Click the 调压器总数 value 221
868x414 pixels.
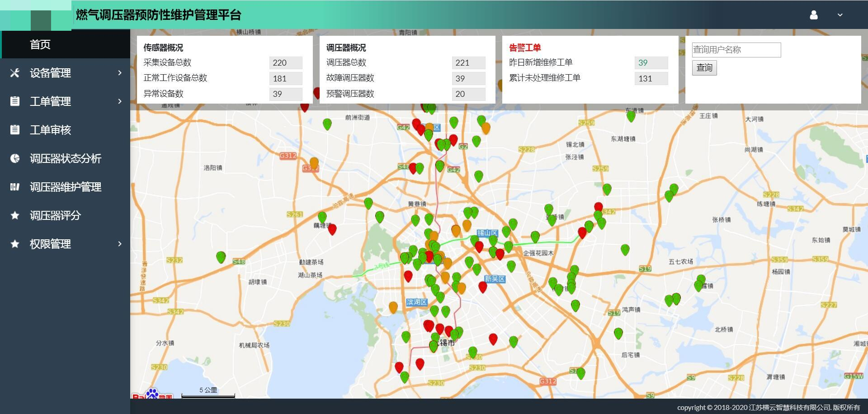pos(468,63)
